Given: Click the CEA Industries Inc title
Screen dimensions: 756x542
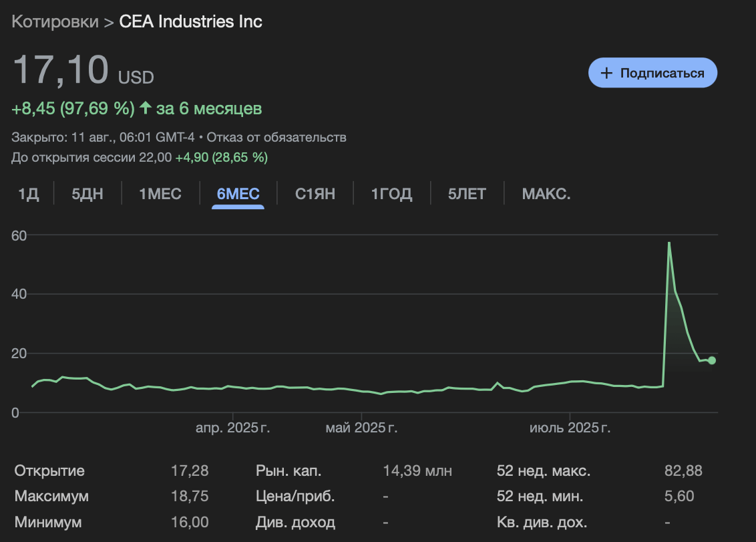Looking at the screenshot, I should tap(191, 21).
